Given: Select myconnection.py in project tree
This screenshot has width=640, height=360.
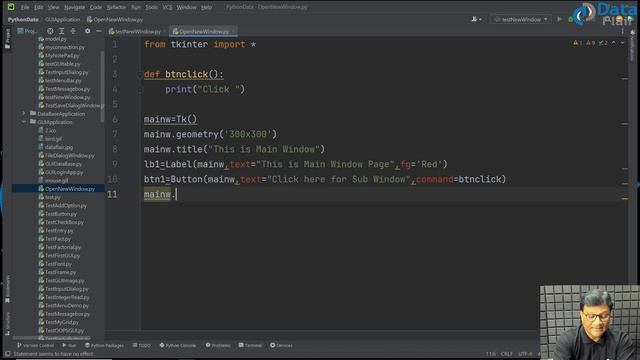Looking at the screenshot, I should pyautogui.click(x=61, y=47).
